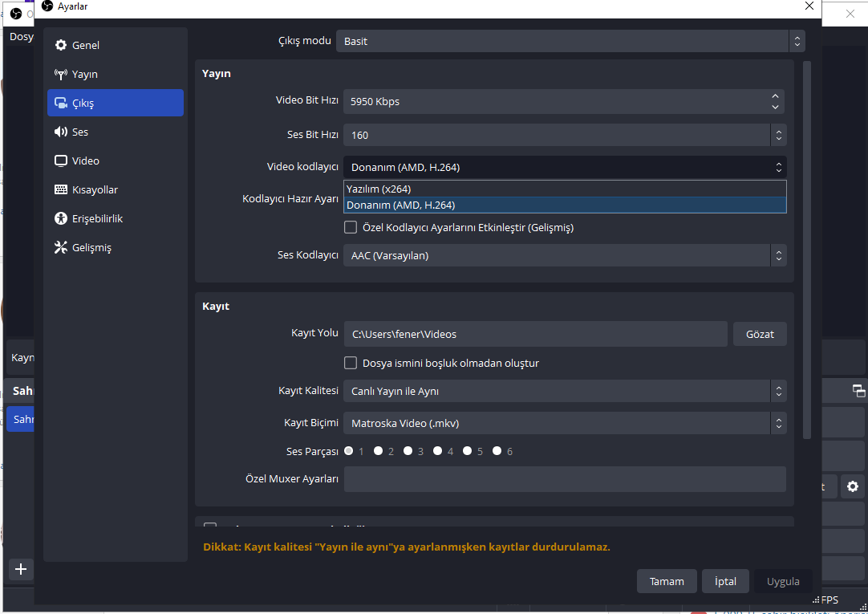
Task: Open the Ses settings category
Action: (x=116, y=132)
